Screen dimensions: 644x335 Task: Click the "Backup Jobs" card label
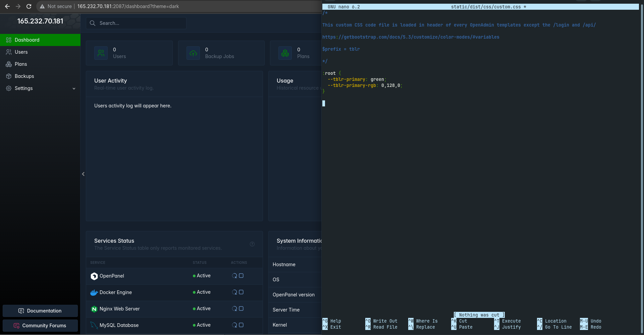pos(220,56)
